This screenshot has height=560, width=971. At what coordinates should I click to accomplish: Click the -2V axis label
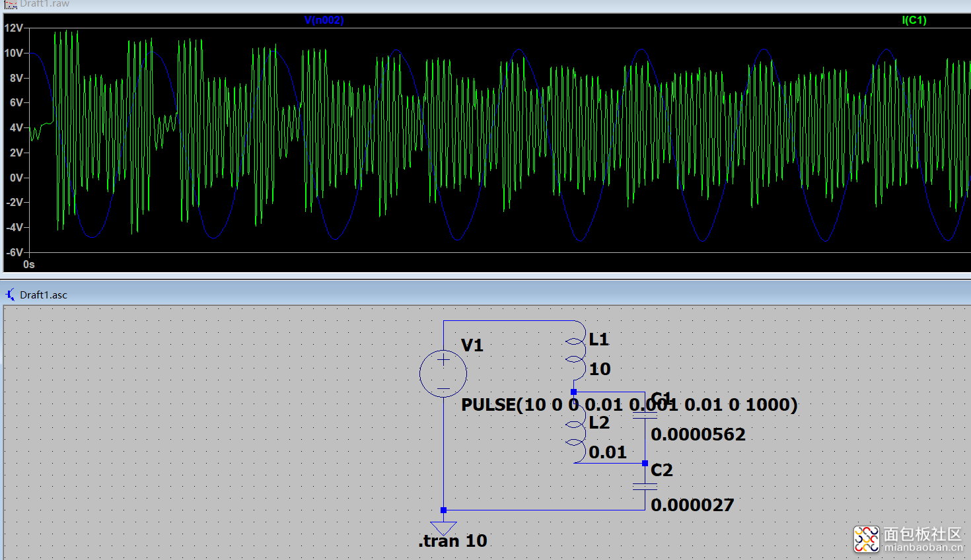15,202
